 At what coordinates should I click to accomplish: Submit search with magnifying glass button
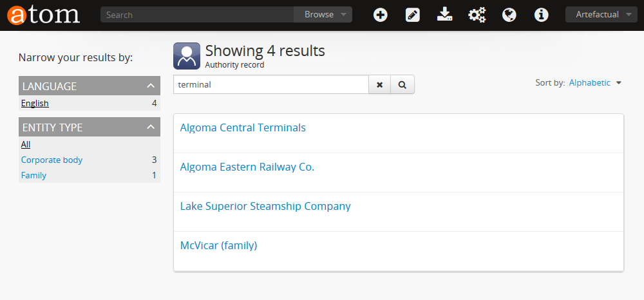pyautogui.click(x=402, y=84)
